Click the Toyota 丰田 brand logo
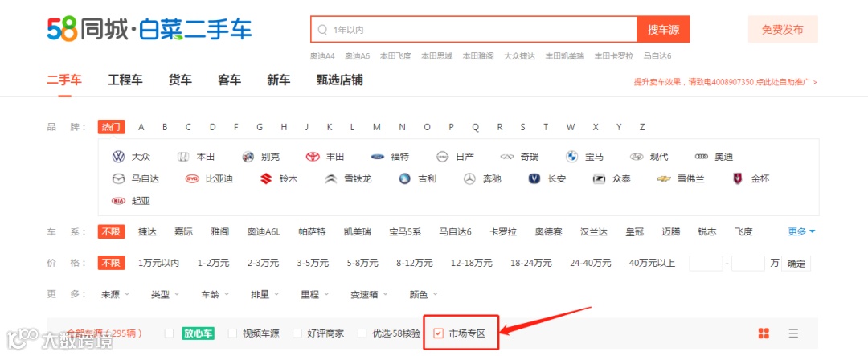The height and width of the screenshot is (356, 868). pyautogui.click(x=313, y=157)
